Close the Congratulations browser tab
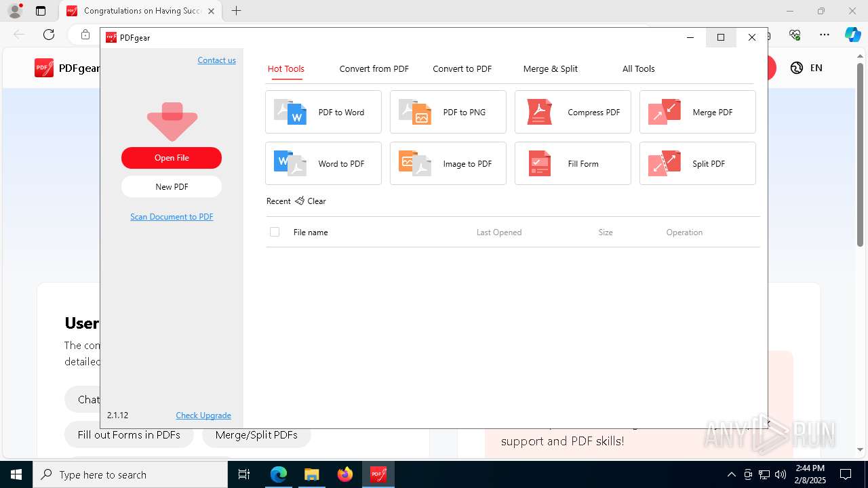 coord(211,11)
